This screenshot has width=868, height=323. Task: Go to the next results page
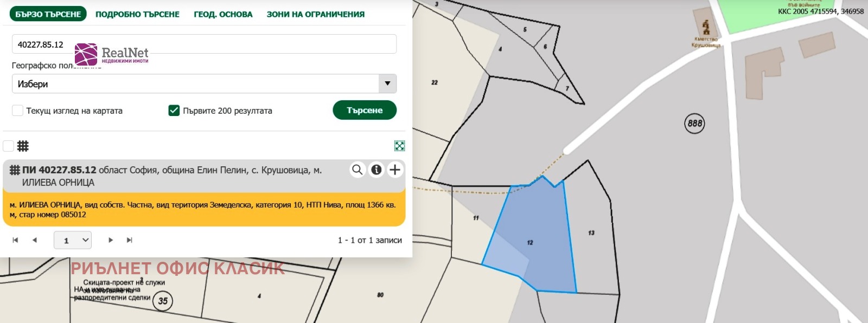coord(111,240)
